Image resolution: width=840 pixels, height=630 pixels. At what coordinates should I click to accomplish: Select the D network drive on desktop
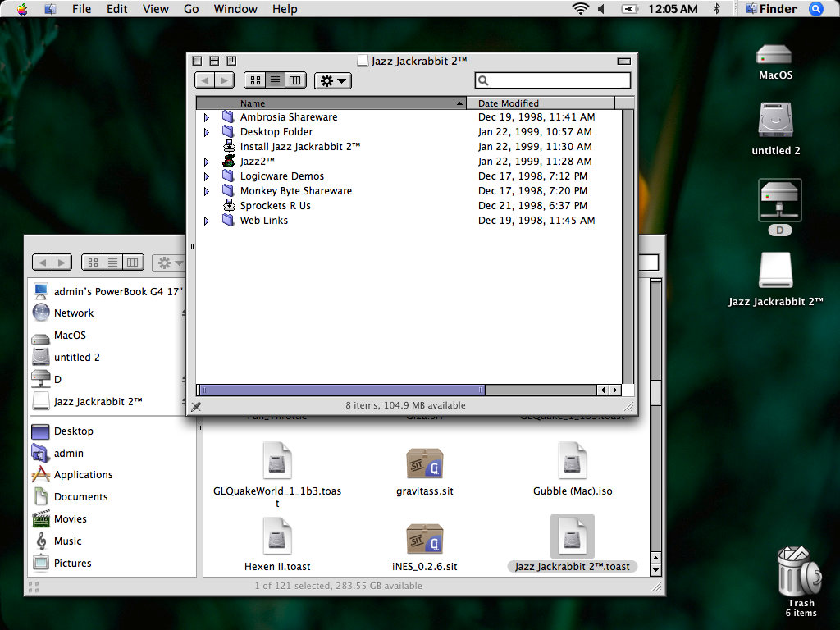click(779, 200)
